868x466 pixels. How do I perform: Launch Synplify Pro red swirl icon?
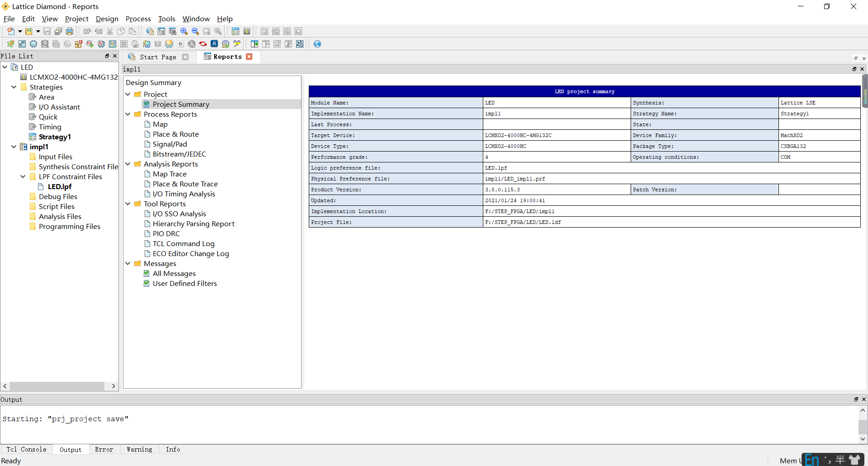click(203, 44)
